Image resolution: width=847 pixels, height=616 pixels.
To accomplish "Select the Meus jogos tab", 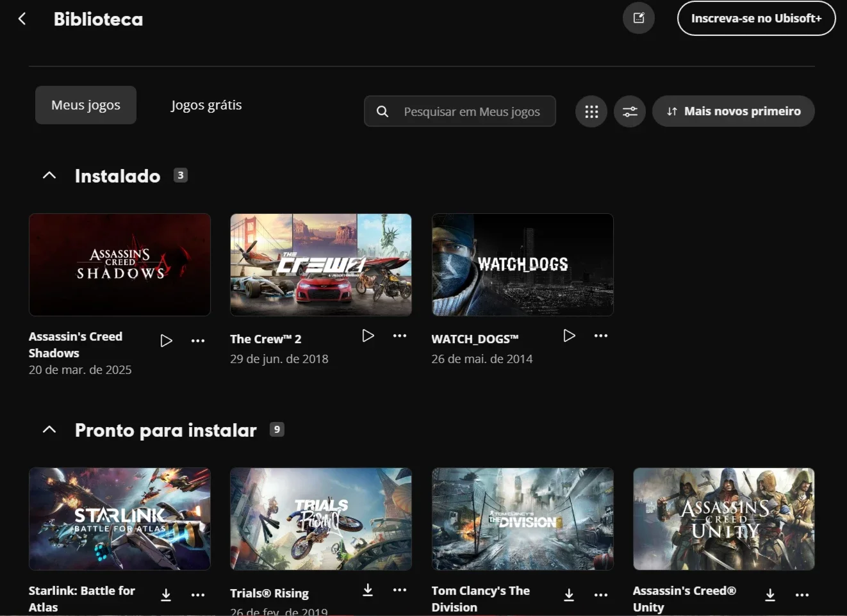I will (x=86, y=105).
